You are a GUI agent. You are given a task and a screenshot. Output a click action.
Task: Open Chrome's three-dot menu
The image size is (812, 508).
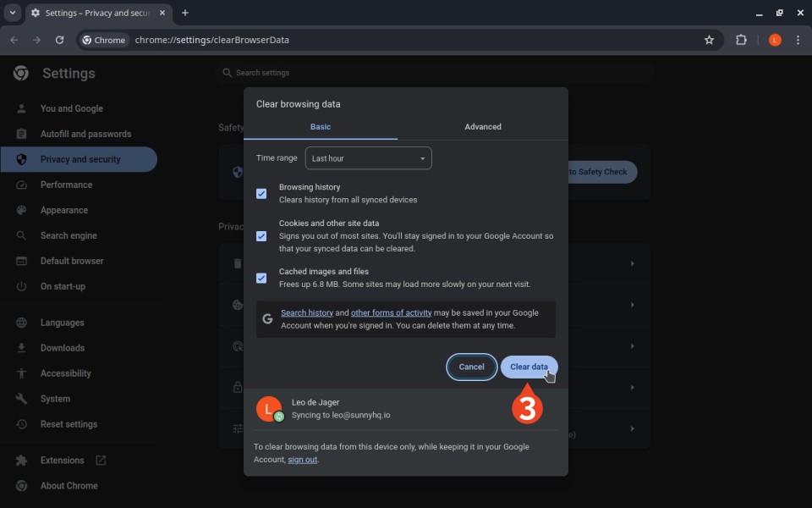coord(798,40)
